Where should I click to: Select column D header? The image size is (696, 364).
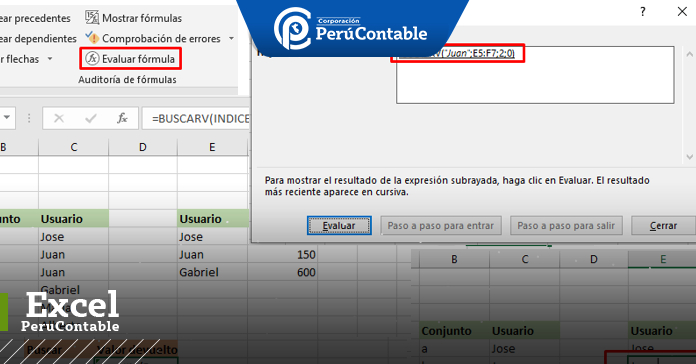click(142, 147)
